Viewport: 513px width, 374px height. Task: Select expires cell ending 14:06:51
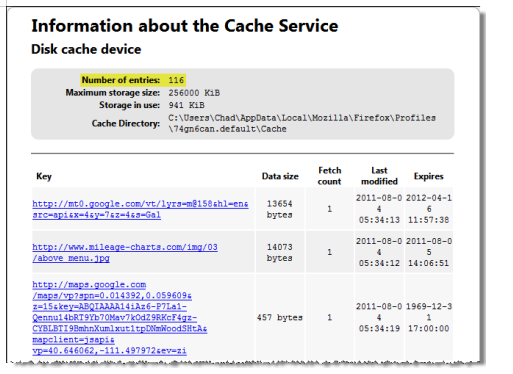(x=429, y=252)
